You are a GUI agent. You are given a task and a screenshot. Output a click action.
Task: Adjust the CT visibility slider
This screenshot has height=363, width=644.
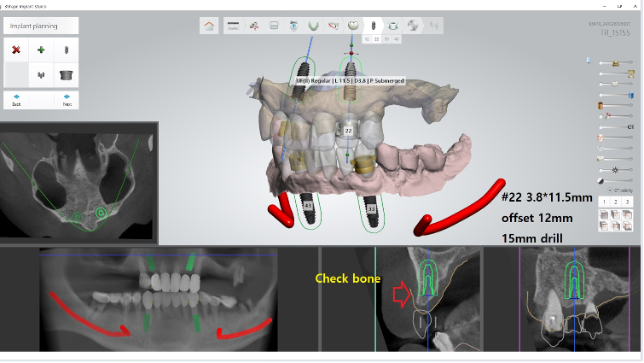[x=616, y=126]
